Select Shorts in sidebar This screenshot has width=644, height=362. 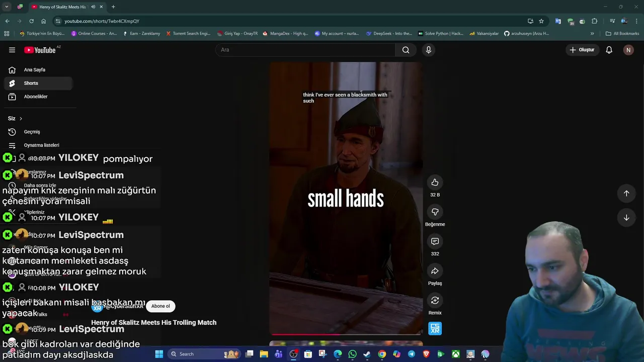pos(38,83)
